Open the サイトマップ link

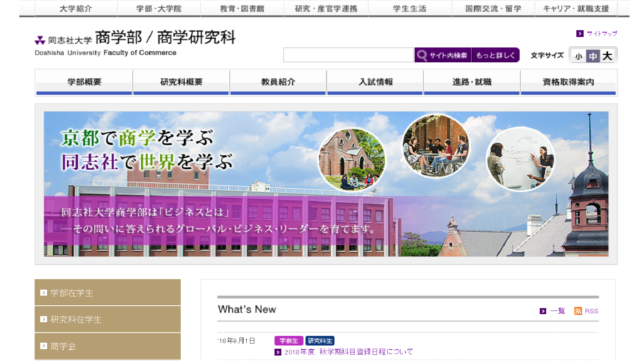click(602, 33)
